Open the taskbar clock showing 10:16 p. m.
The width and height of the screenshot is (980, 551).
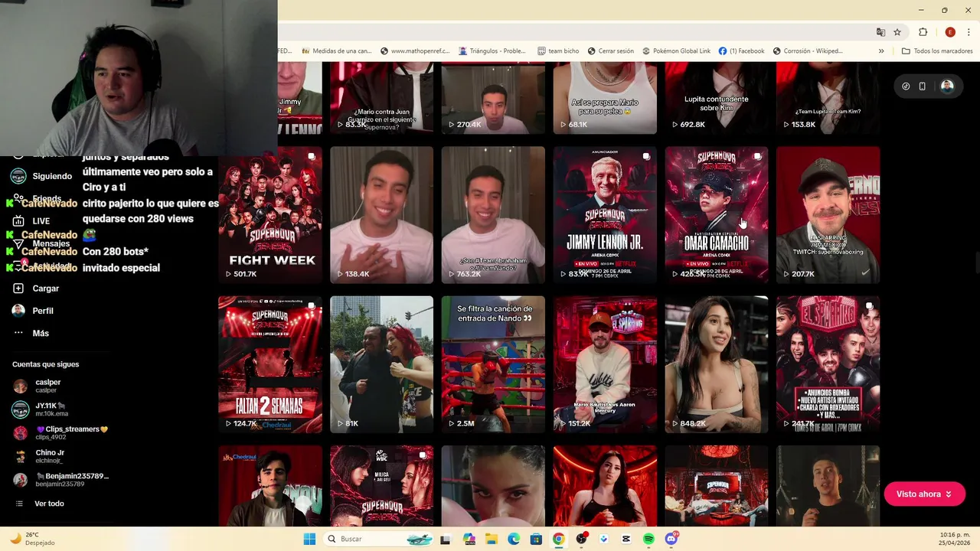[x=953, y=539]
